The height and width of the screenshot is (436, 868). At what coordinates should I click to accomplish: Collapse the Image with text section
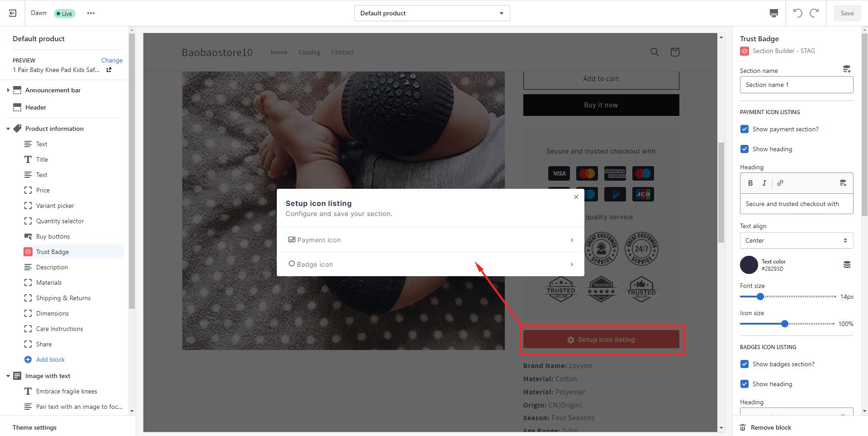(8, 376)
